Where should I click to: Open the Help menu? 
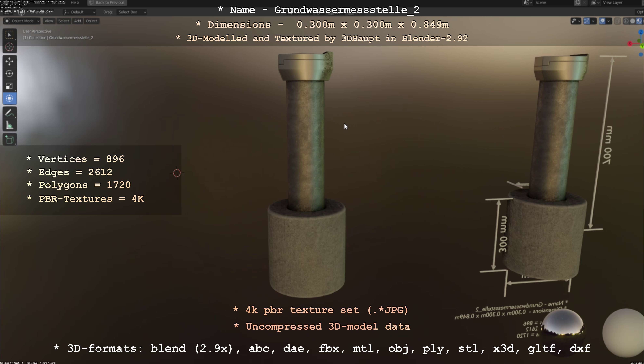(x=75, y=2)
